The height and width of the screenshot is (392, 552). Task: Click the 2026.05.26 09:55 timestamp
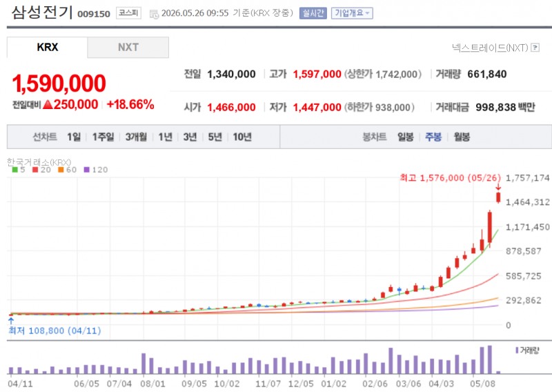click(x=195, y=13)
